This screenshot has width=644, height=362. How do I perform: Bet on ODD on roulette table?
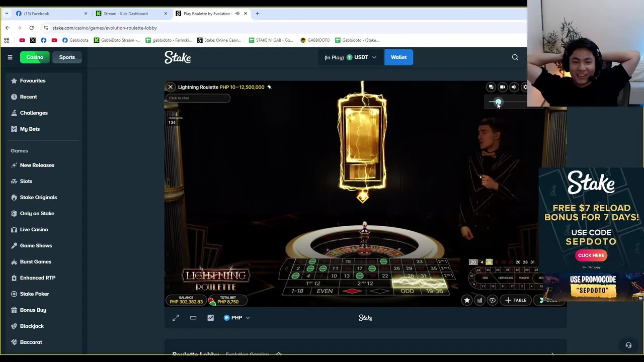point(407,291)
